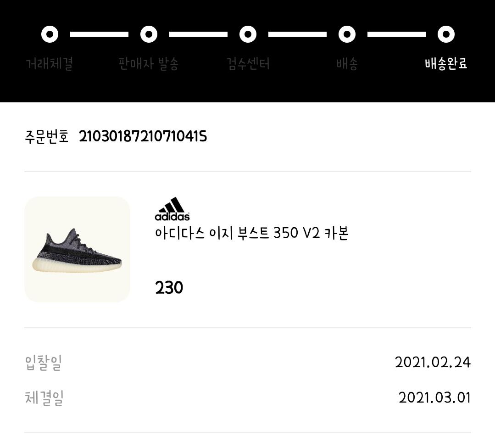Select the 판매자 발송 step label
The width and height of the screenshot is (495, 448).
point(148,64)
